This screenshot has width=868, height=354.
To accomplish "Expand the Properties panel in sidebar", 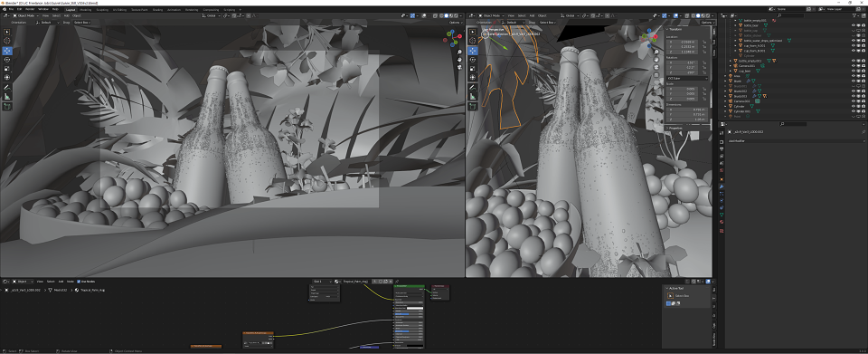I will (x=676, y=128).
